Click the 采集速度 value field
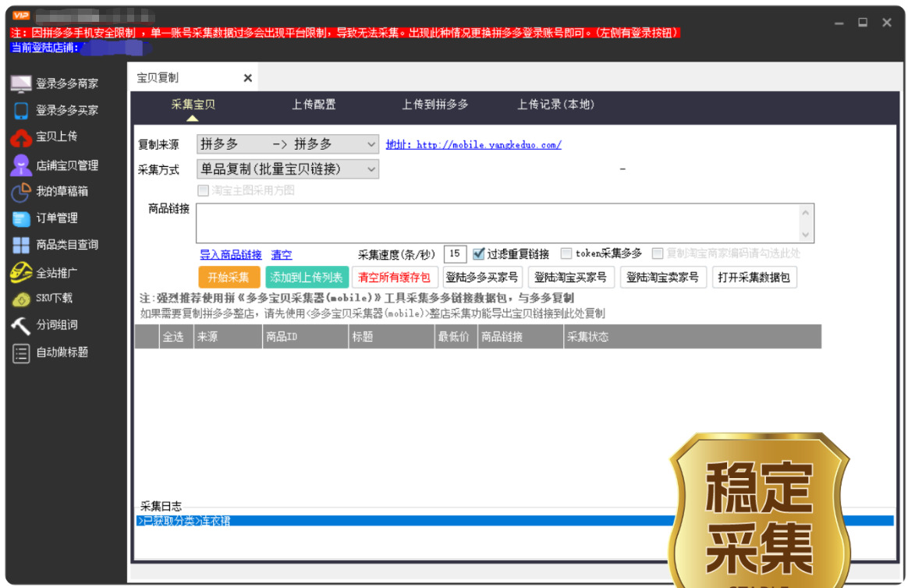Image resolution: width=908 pixels, height=588 pixels. [455, 253]
